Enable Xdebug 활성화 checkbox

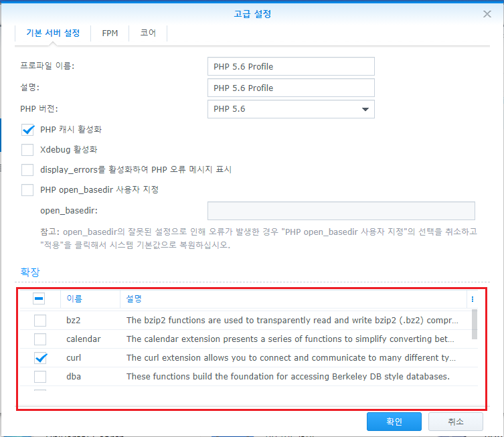click(27, 150)
